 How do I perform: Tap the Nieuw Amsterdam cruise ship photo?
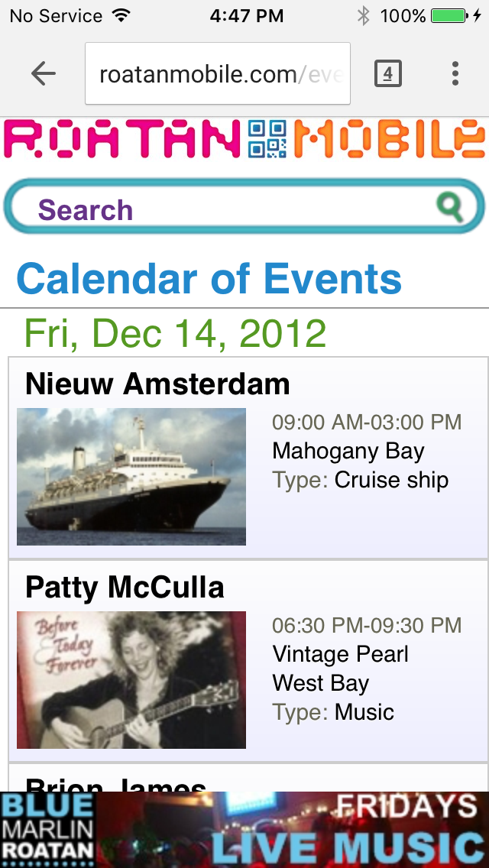pyautogui.click(x=131, y=477)
